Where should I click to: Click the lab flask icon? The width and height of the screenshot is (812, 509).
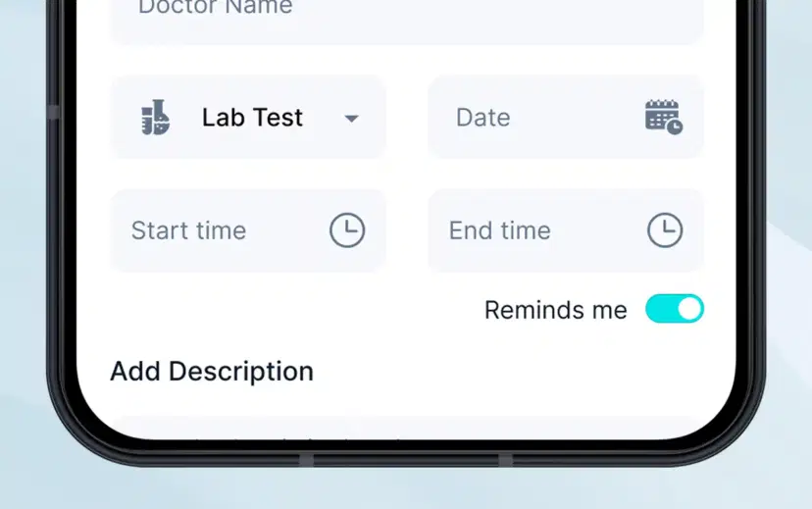click(155, 118)
